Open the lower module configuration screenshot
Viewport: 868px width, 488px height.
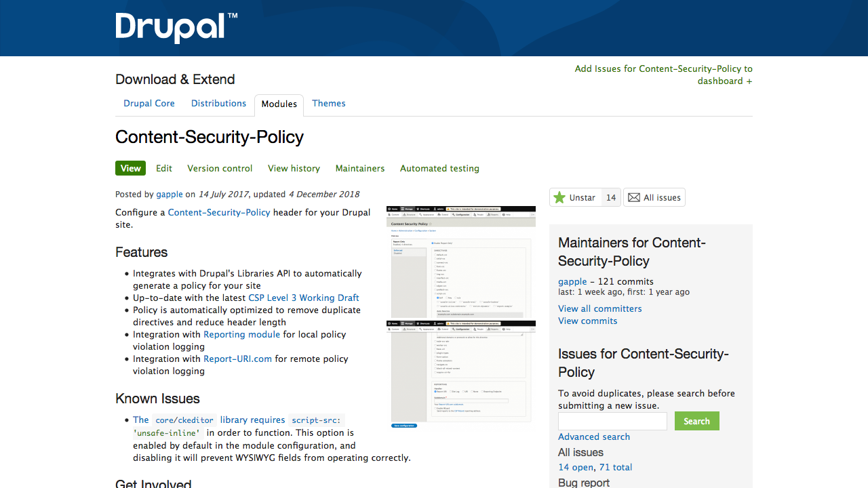tap(461, 374)
